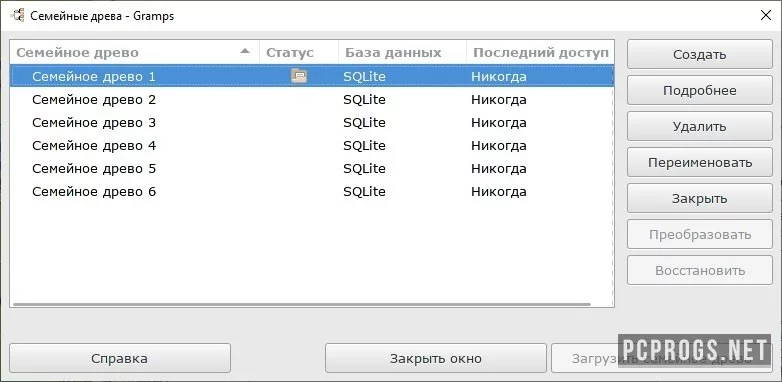Click the Gramps icon in the title bar
The width and height of the screenshot is (782, 382).
point(17,15)
